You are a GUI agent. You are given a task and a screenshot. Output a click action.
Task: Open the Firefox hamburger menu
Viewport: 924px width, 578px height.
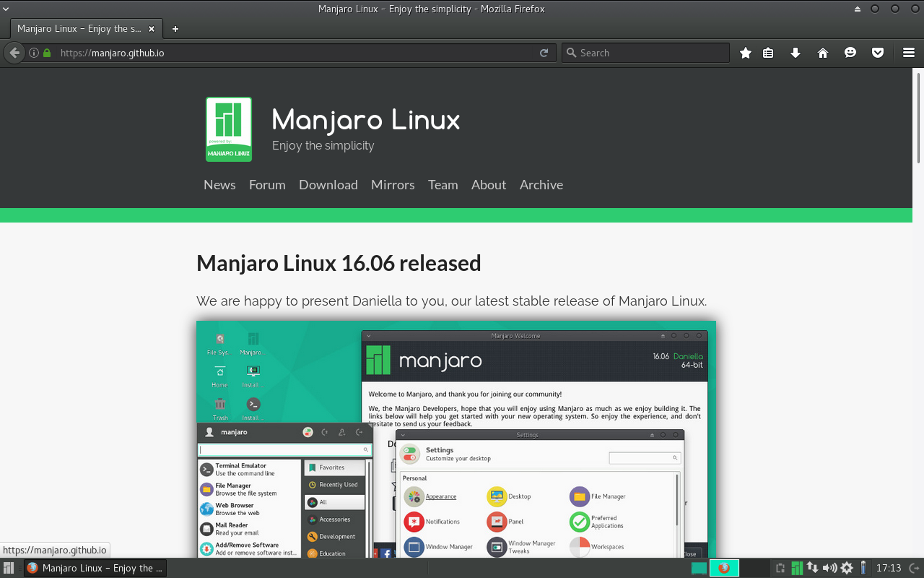tap(909, 53)
